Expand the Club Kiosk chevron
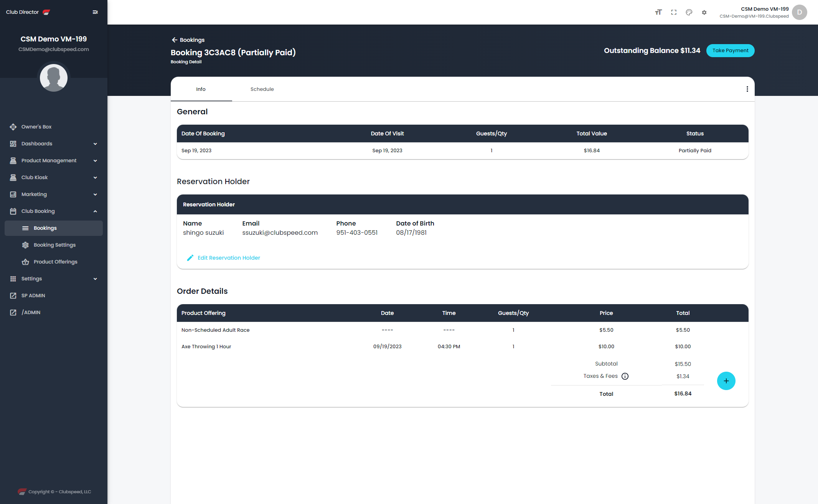Screen dimensions: 818x504 (x=95, y=178)
